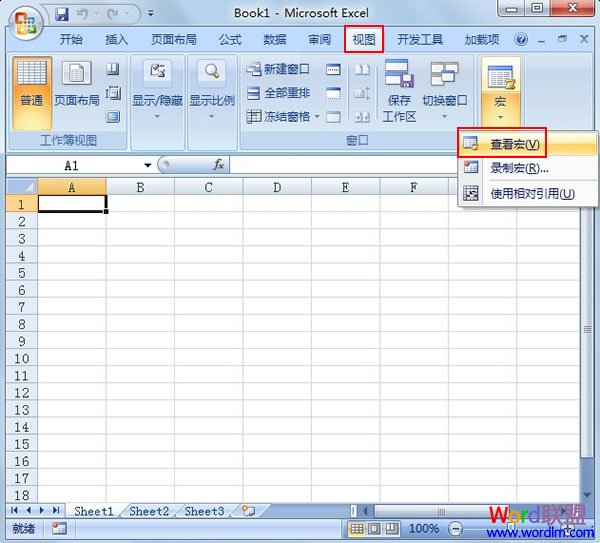Open Customize Quick Access Toolbar arrow
The image size is (600, 543).
click(151, 13)
